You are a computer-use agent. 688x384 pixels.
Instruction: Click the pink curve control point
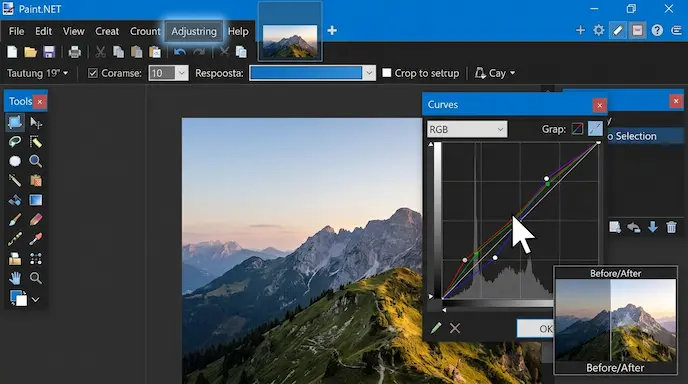tap(465, 260)
